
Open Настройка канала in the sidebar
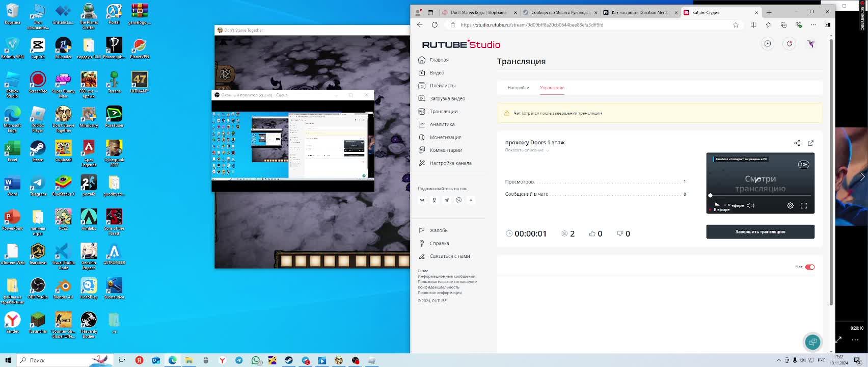pyautogui.click(x=445, y=163)
